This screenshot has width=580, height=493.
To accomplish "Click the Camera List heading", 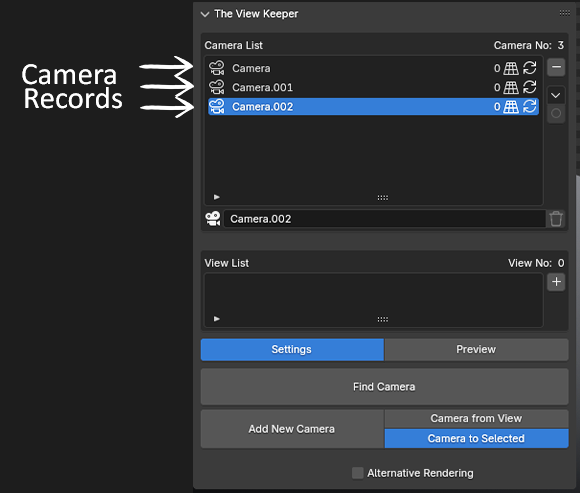I will point(234,45).
